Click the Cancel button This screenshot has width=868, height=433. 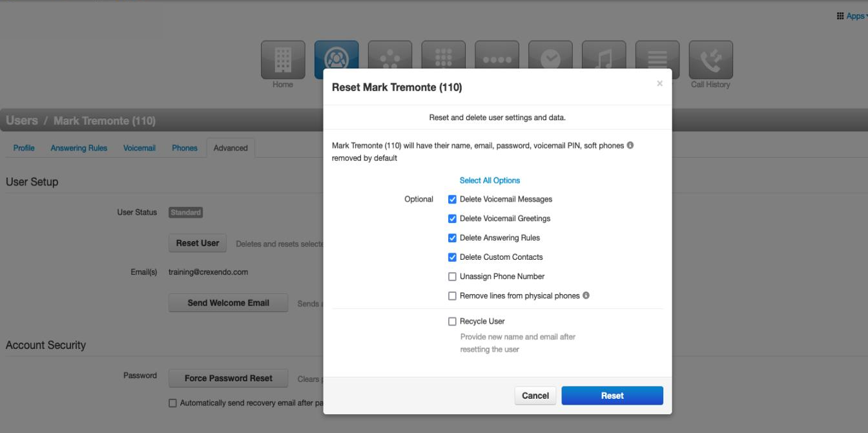point(535,396)
